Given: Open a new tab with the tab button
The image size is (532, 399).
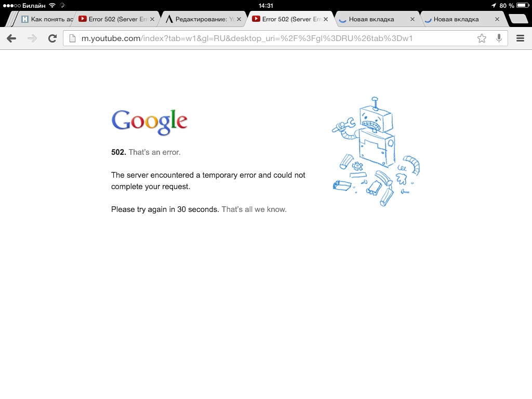Looking at the screenshot, I should (x=518, y=19).
